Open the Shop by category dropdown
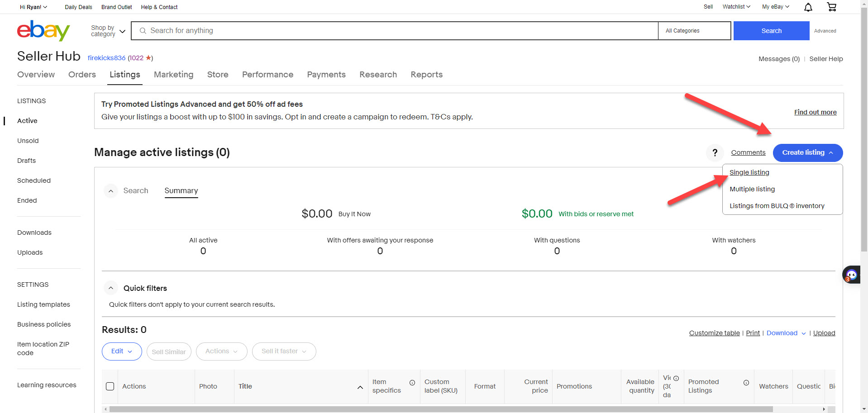 coord(108,31)
